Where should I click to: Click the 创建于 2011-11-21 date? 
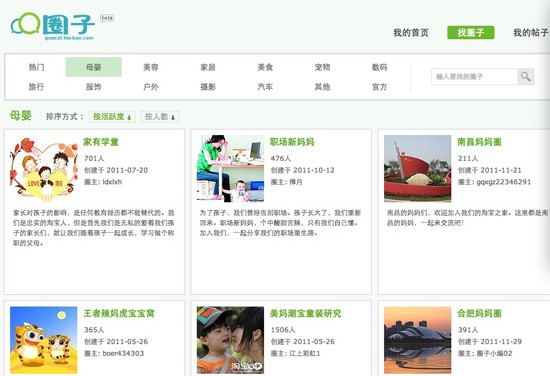tap(490, 170)
